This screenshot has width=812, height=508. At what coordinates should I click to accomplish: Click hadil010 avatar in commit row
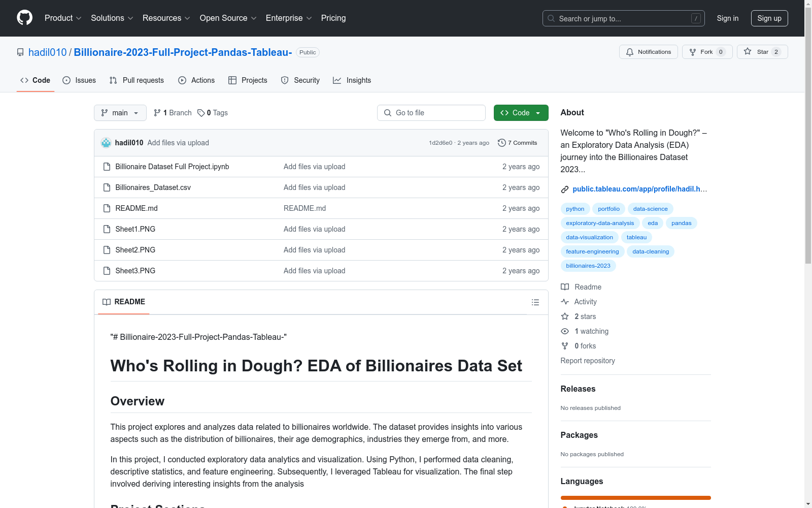pos(106,143)
